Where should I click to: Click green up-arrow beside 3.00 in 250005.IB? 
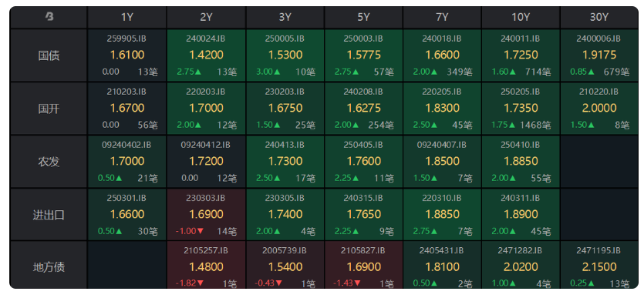[277, 72]
